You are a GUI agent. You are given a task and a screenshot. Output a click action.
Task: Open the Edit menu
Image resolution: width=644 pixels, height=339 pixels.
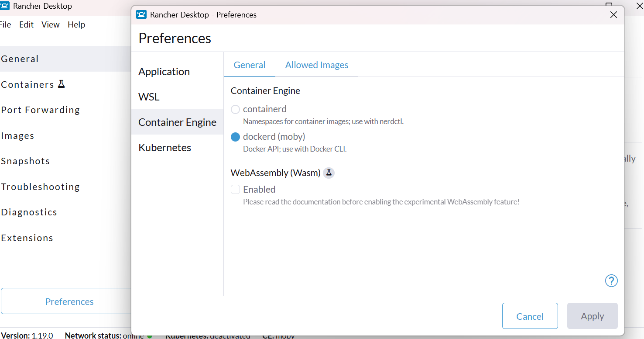click(26, 24)
